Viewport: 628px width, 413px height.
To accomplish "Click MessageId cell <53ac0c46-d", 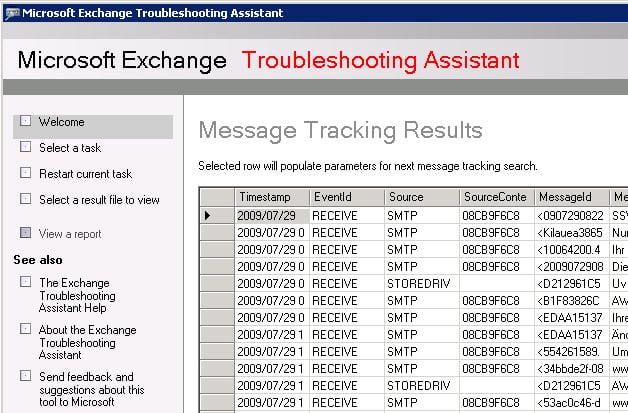I will click(572, 403).
